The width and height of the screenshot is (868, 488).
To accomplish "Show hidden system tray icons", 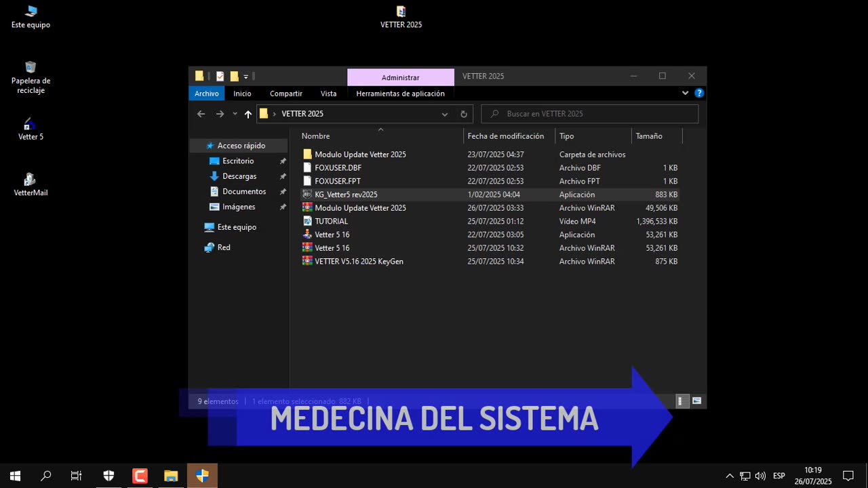I will [x=730, y=476].
